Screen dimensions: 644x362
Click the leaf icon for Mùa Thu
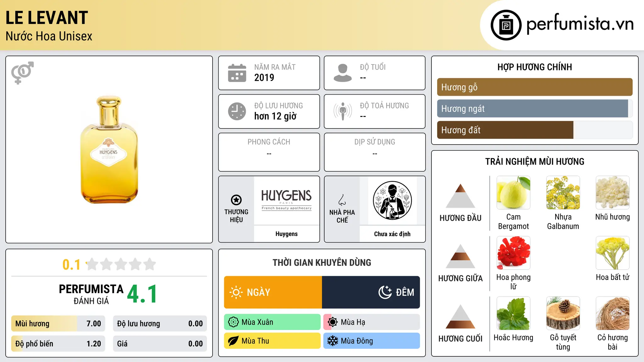tap(233, 341)
